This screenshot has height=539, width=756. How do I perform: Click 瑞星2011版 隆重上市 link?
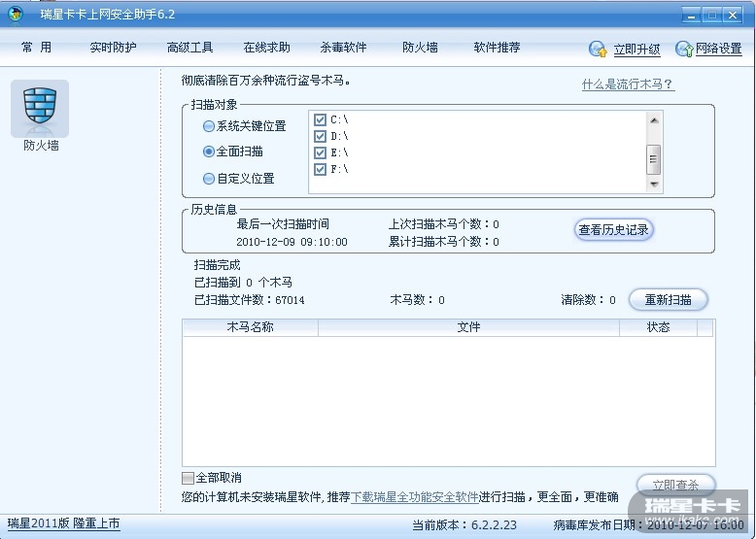[63, 523]
